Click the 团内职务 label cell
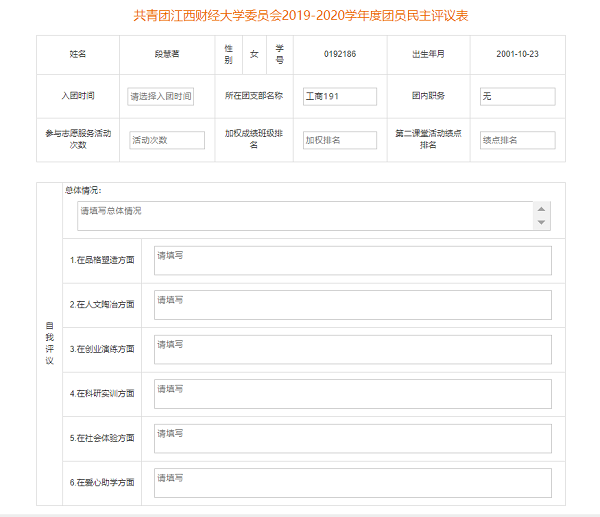This screenshot has width=600, height=517. (428, 96)
